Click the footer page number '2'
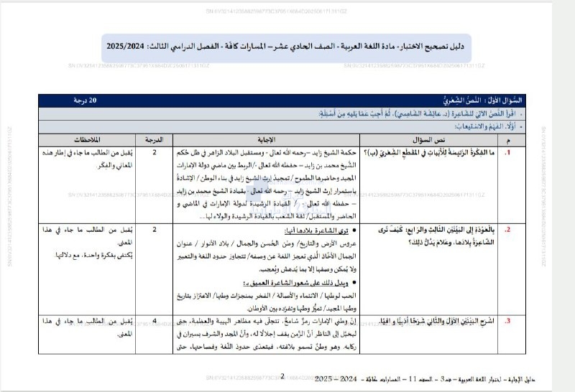The width and height of the screenshot is (575, 392). pos(282,376)
